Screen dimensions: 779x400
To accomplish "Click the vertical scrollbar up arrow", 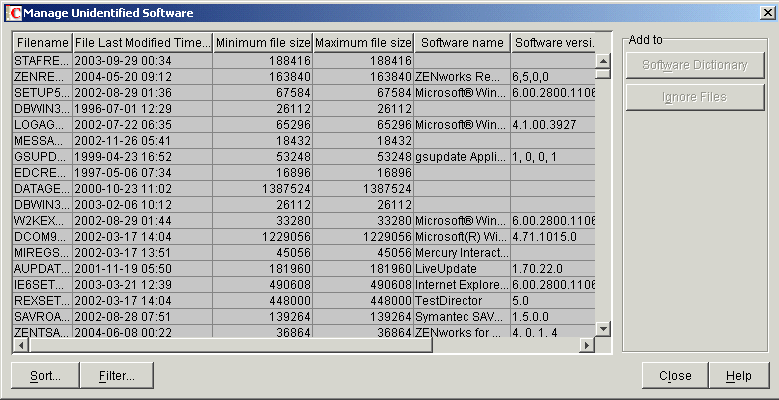I will [x=603, y=61].
